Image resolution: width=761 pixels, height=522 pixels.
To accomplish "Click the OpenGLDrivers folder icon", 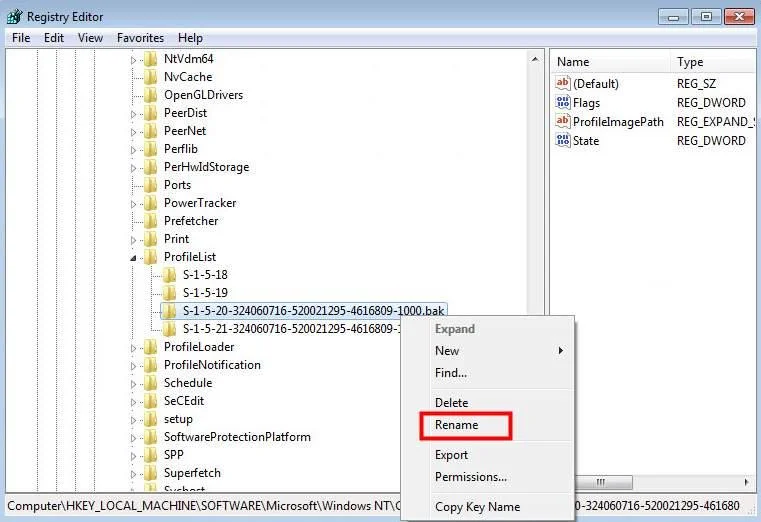I will [x=151, y=95].
